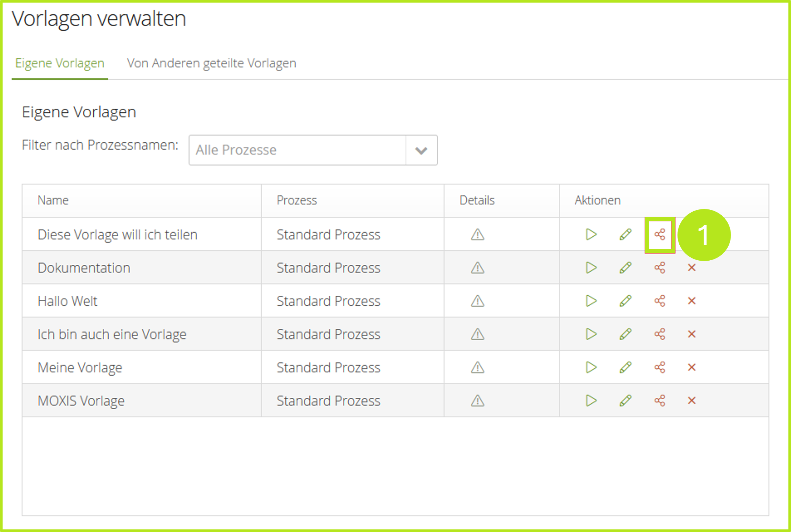Delete the 'Ich bin auch eine Vorlage' template
The image size is (791, 532).
point(691,334)
